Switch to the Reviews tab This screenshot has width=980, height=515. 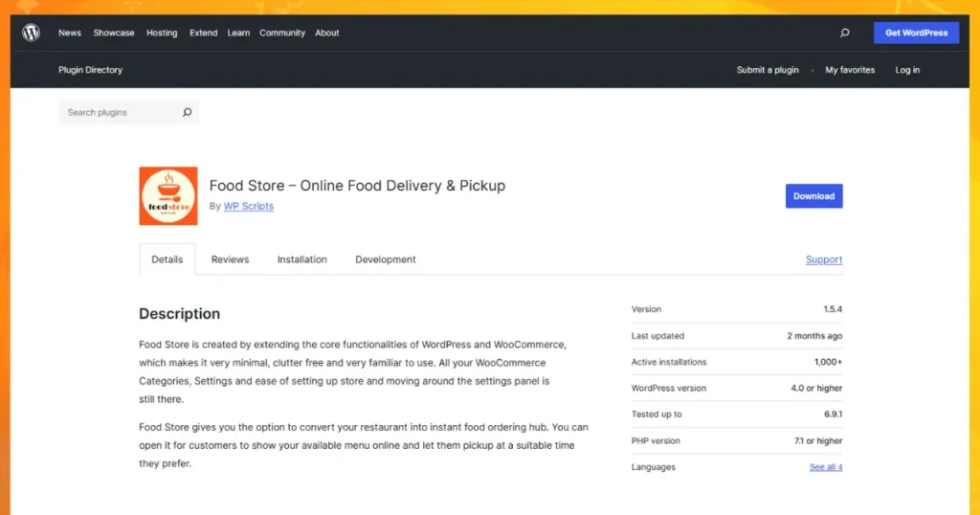click(230, 259)
